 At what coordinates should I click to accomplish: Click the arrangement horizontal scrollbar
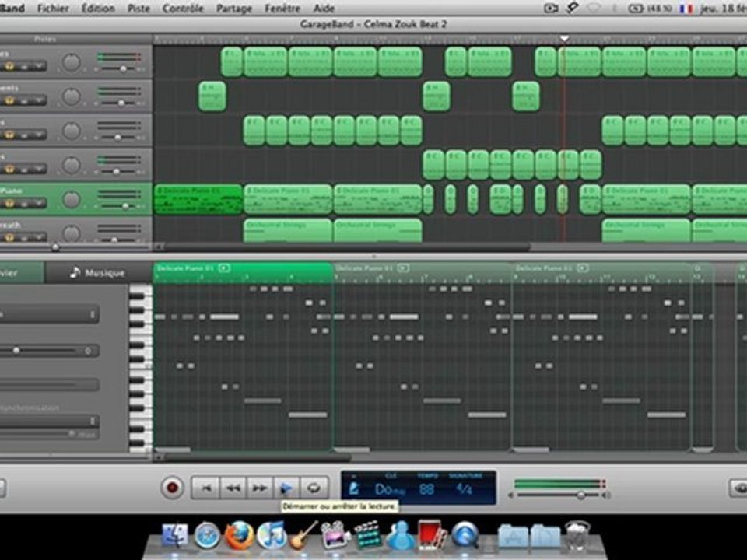pyautogui.click(x=348, y=247)
